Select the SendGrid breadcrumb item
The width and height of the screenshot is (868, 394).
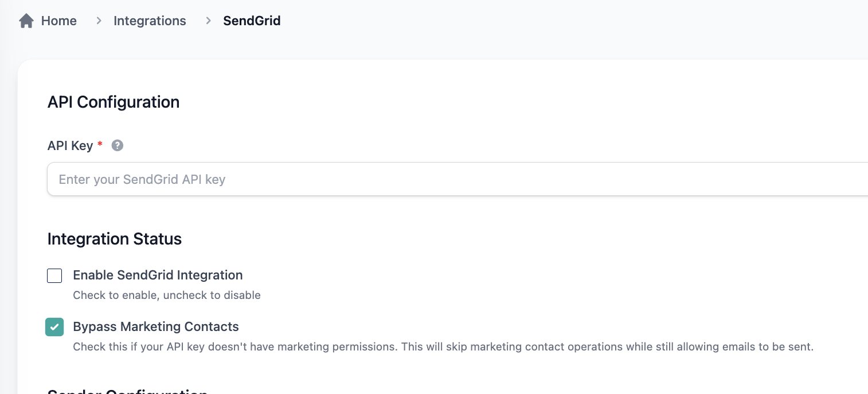(x=252, y=21)
